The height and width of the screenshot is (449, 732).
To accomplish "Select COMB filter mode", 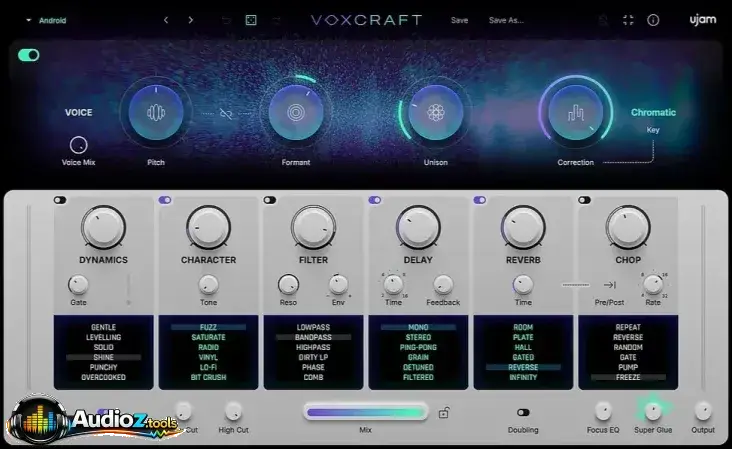I will click(x=313, y=377).
